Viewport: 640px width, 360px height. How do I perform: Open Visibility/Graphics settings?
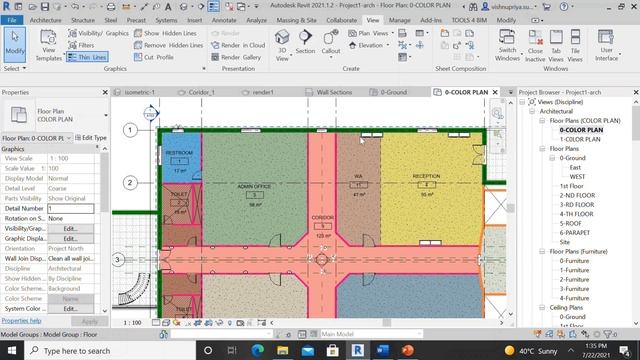(98, 33)
